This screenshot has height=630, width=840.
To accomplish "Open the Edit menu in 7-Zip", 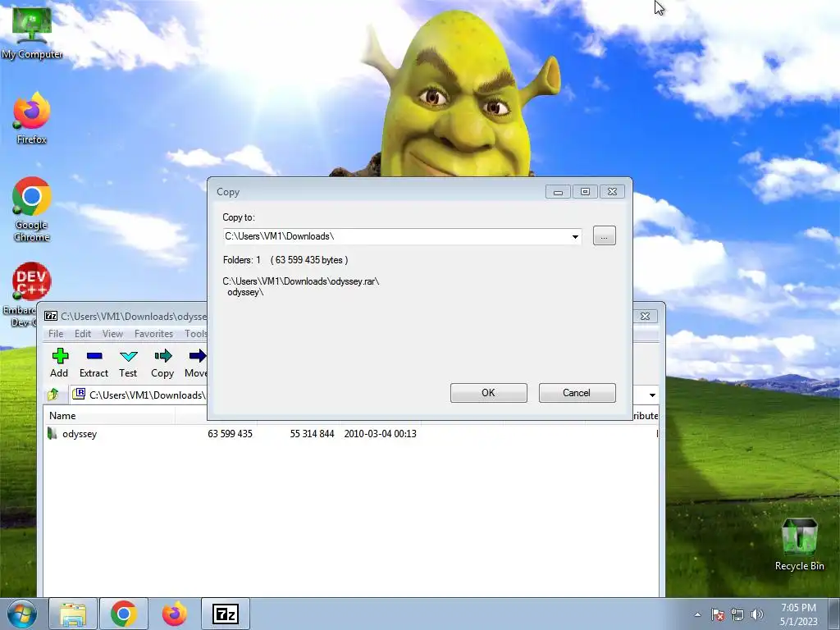I will point(83,333).
